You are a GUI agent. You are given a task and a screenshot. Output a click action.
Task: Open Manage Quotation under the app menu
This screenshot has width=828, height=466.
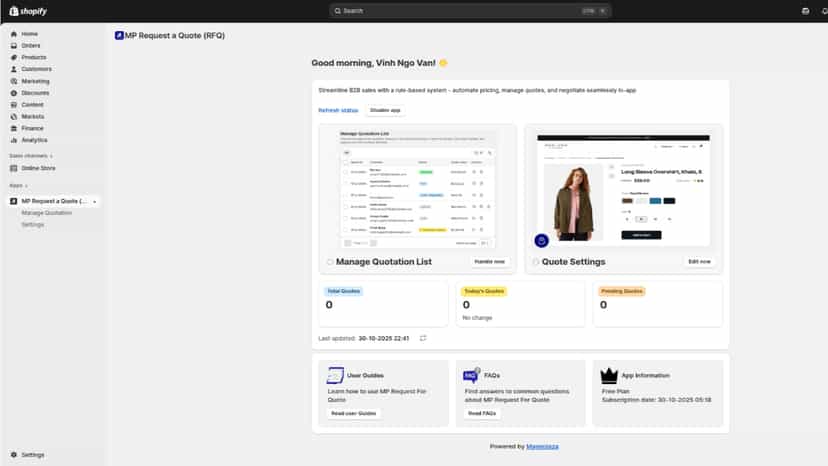click(46, 213)
